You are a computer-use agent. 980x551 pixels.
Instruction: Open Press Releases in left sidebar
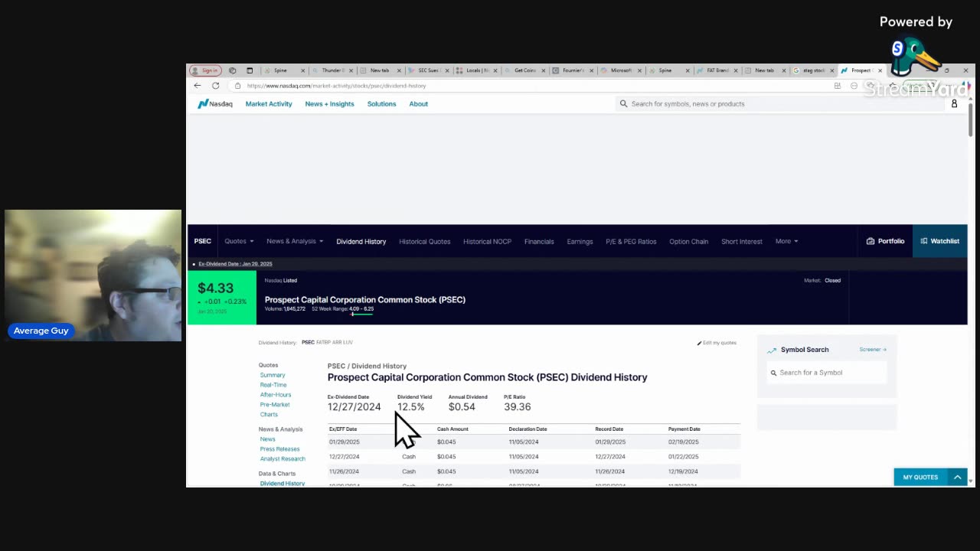pyautogui.click(x=279, y=449)
